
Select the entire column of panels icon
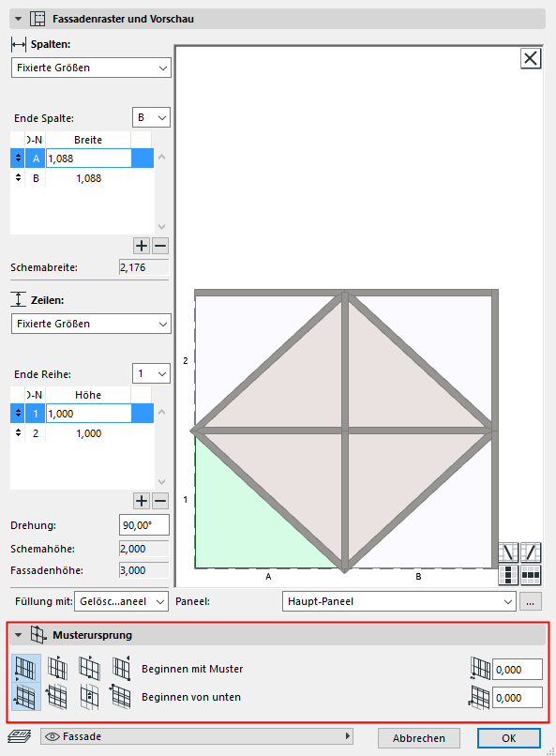coord(508,575)
